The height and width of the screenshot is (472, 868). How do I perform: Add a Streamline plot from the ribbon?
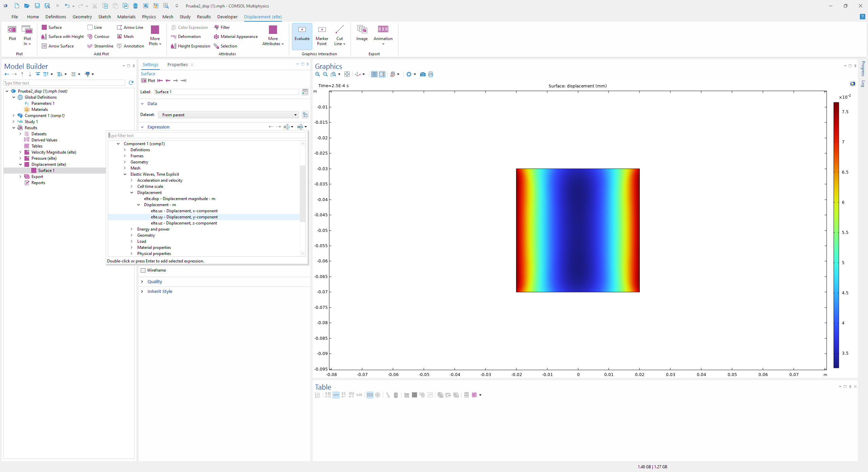coord(100,46)
